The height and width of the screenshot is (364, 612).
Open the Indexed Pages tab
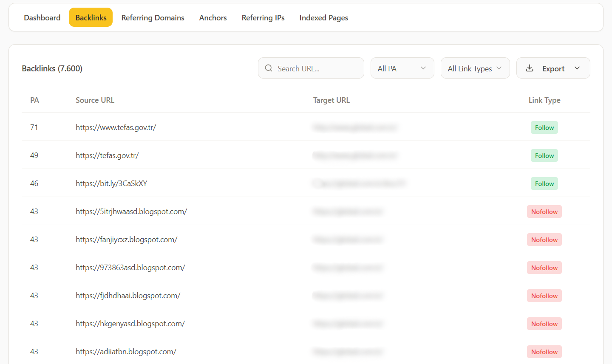pyautogui.click(x=323, y=18)
